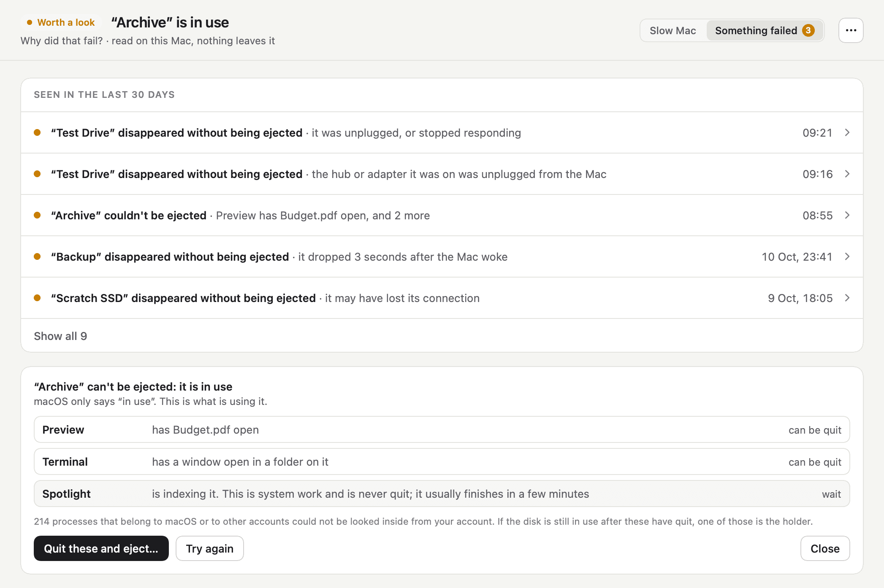Image resolution: width=884 pixels, height=588 pixels.
Task: Click the 9 Oct, 18:05 timestamp
Action: [x=800, y=298]
